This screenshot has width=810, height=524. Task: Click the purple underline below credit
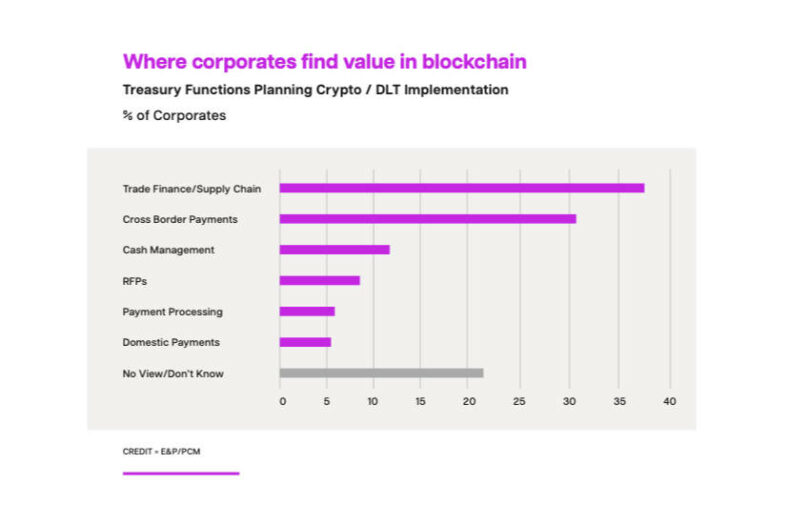[181, 473]
